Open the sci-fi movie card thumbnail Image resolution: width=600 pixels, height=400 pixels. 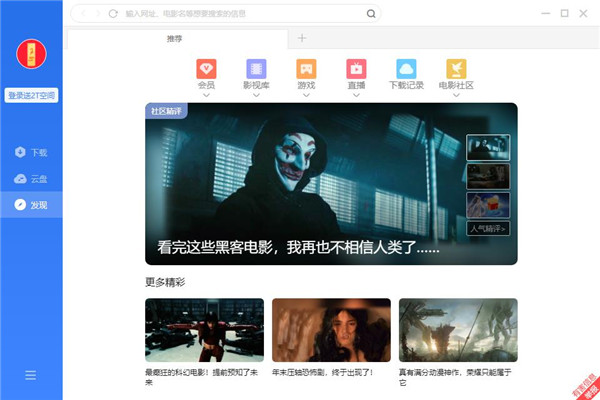pyautogui.click(x=204, y=330)
